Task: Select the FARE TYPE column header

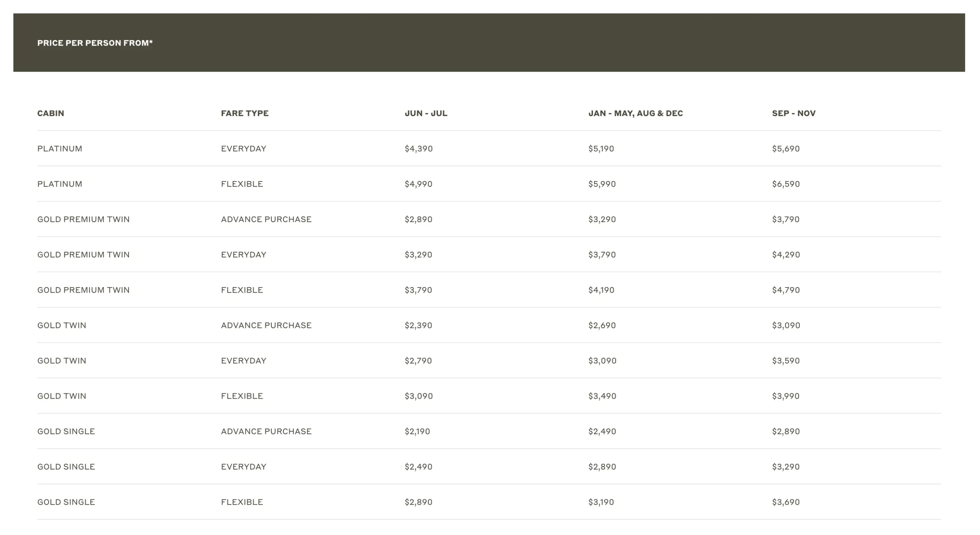Action: pyautogui.click(x=245, y=113)
